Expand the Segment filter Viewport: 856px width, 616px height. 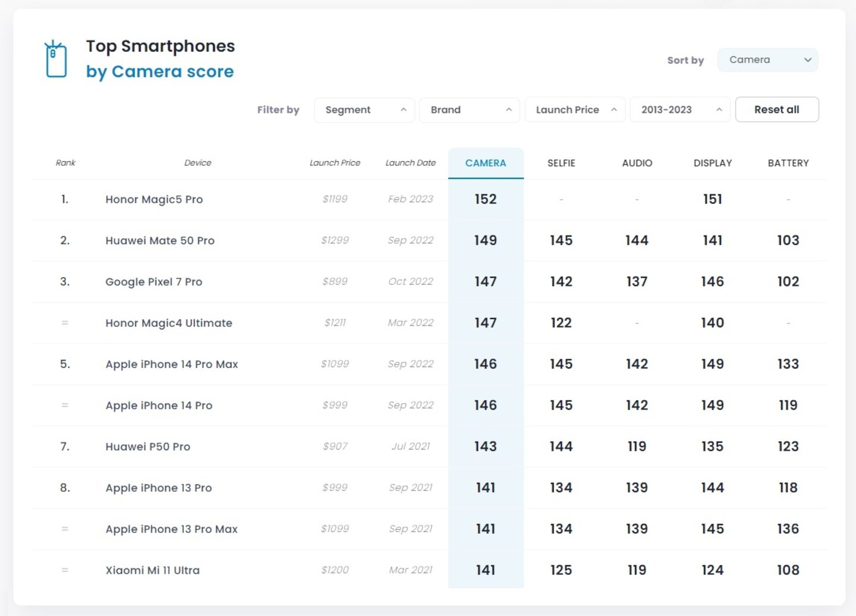[x=364, y=110]
